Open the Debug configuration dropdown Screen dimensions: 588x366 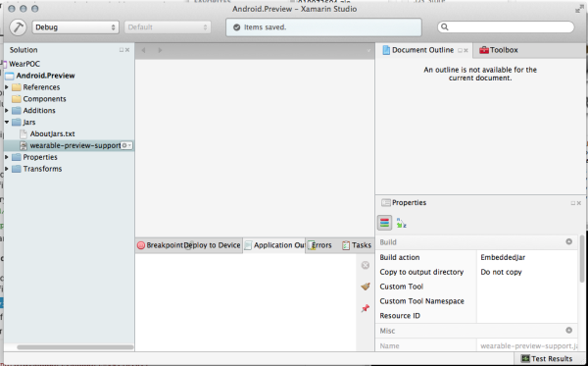coord(75,27)
